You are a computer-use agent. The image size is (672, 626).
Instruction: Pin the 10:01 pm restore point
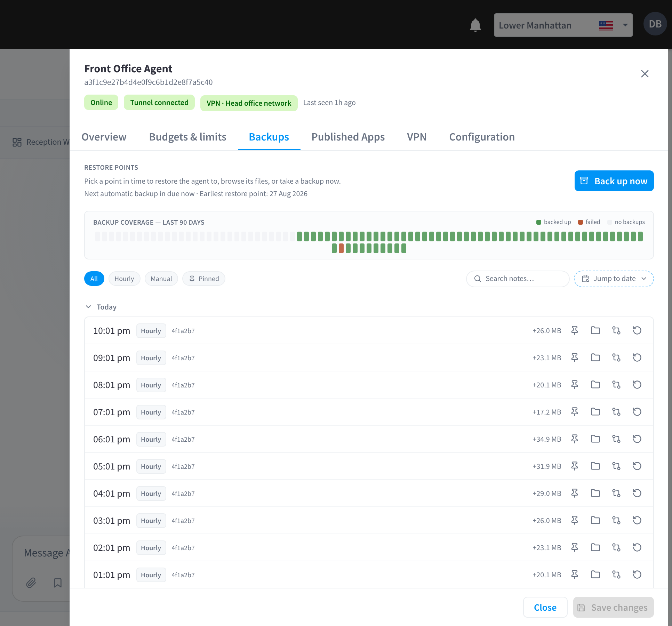pos(575,330)
